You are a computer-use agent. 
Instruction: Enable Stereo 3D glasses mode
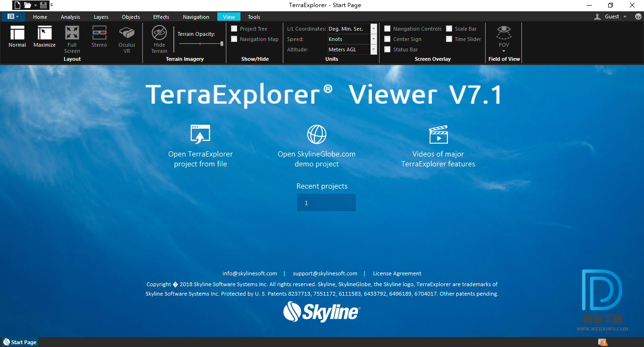[99, 33]
